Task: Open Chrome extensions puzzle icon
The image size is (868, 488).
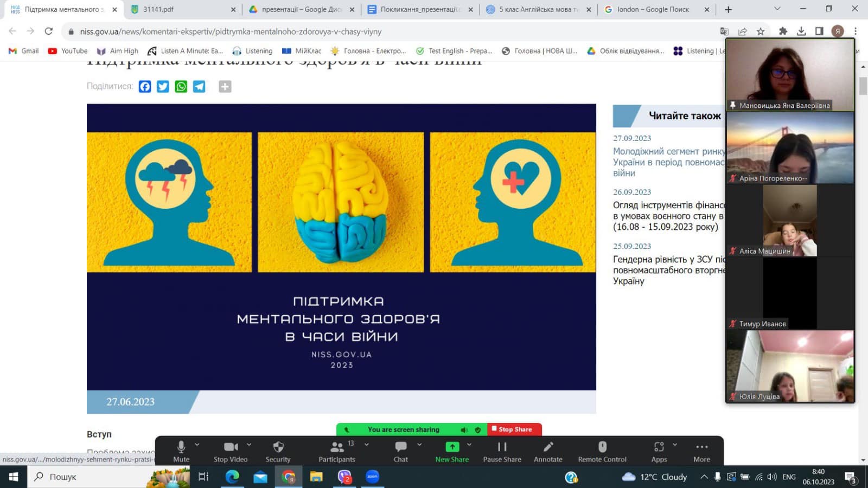Action: [x=783, y=31]
